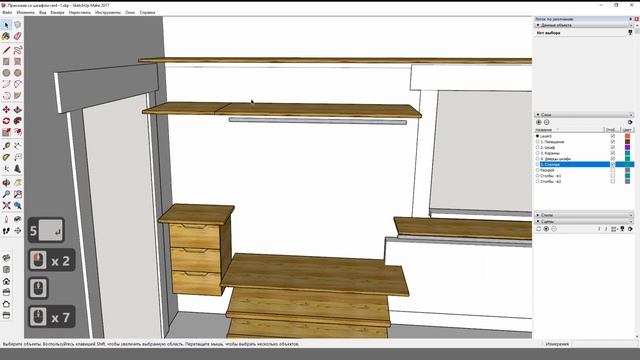This screenshot has width=640, height=360.
Task: Click Update Scene refresh icon
Action: (538, 229)
